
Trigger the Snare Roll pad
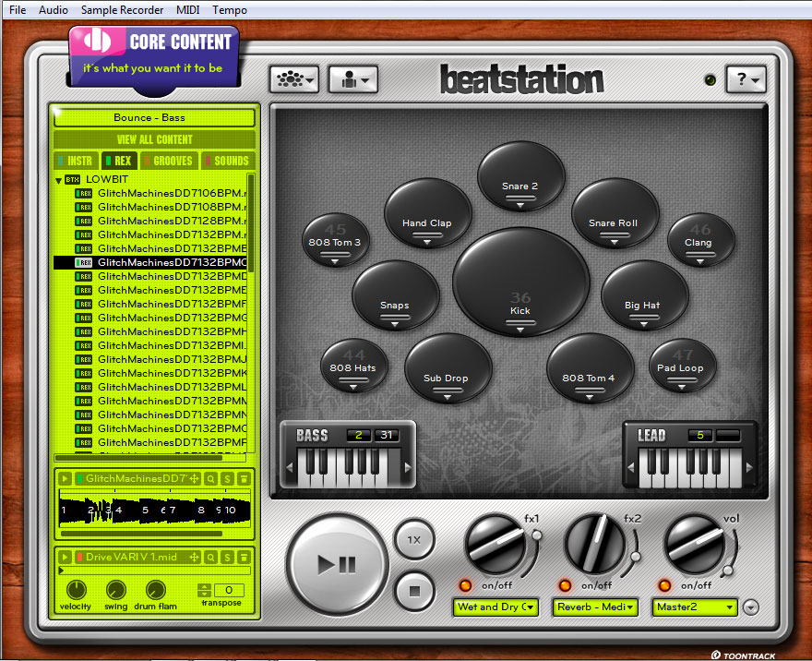615,213
